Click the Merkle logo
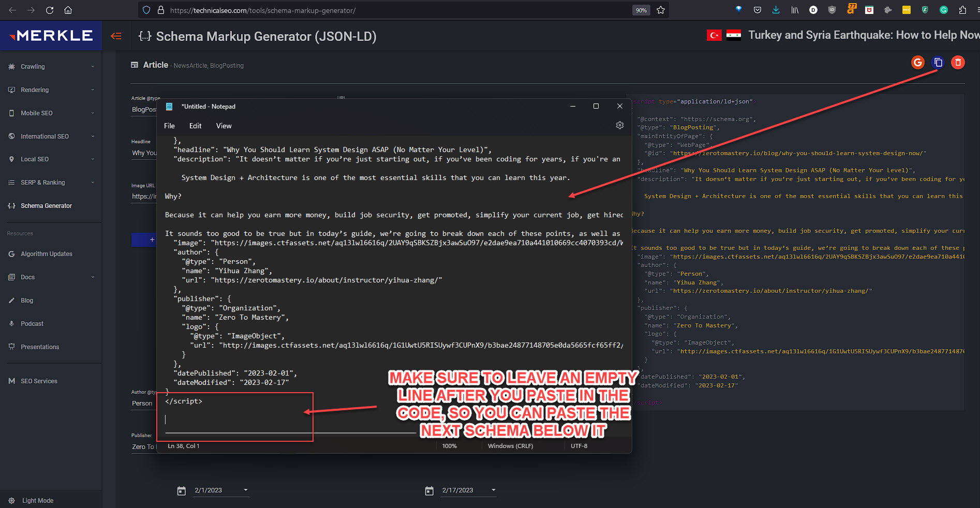Viewport: 980px width, 508px height. [51, 35]
